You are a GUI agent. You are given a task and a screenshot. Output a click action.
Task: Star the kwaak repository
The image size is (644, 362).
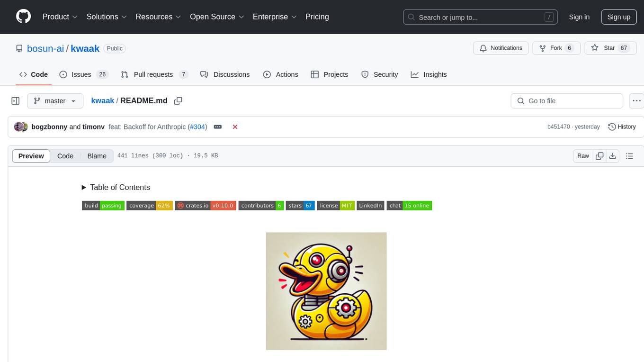point(610,48)
